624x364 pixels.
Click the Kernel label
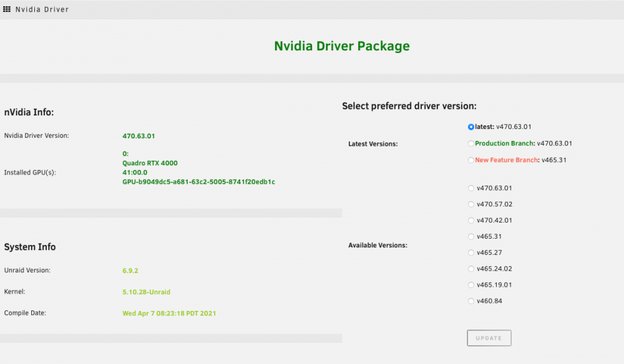[x=15, y=292]
